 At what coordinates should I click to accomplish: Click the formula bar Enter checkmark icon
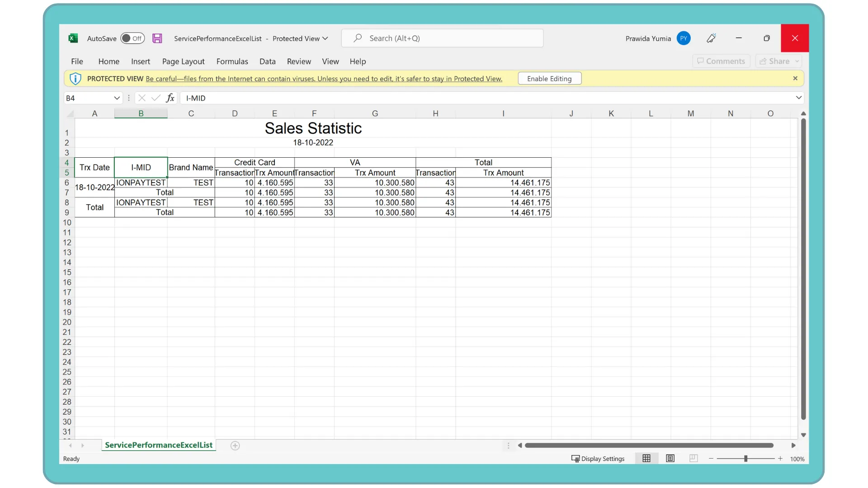[156, 98]
